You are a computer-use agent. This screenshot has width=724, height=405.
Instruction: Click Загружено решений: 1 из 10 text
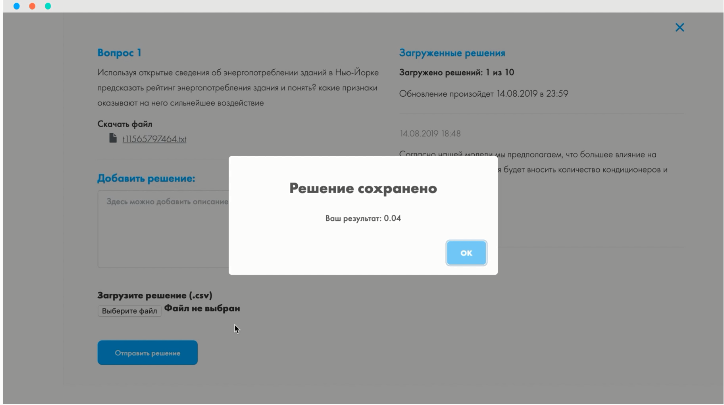pos(457,72)
